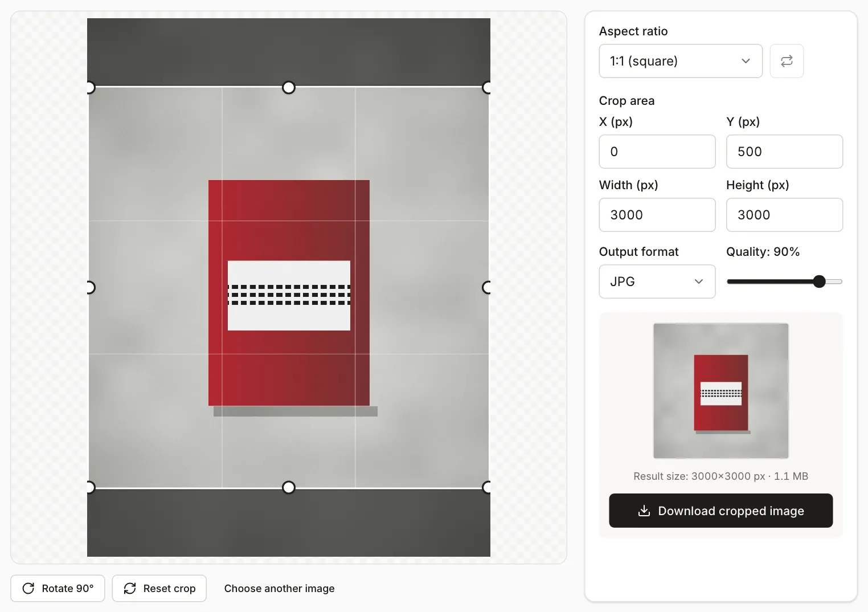Click the swap aspect ratio orientation icon
Viewport: 868px width, 612px height.
point(787,61)
